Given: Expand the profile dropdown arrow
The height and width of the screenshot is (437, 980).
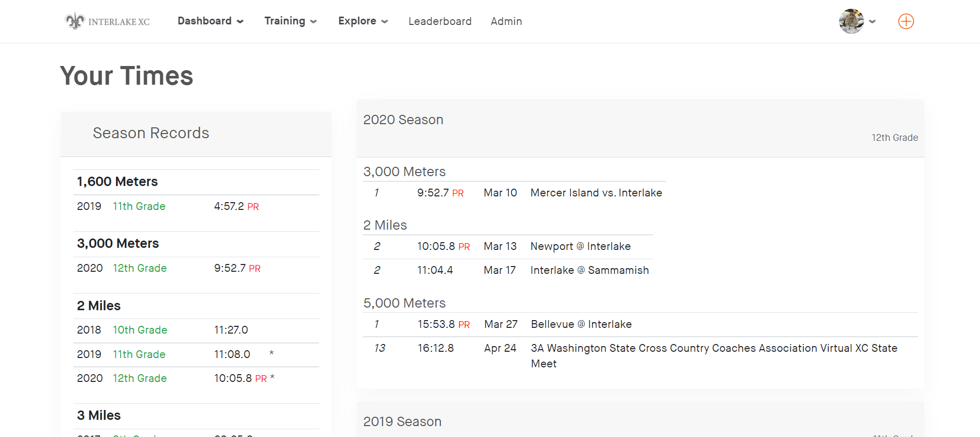Looking at the screenshot, I should coord(872,22).
